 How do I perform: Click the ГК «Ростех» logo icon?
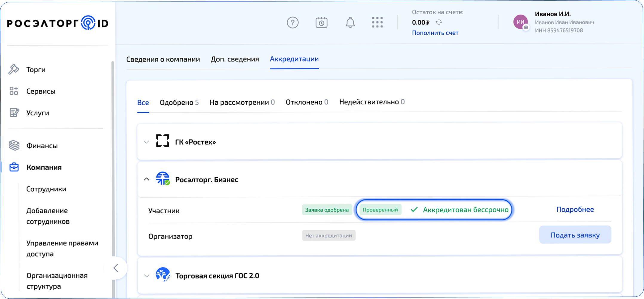tap(162, 141)
